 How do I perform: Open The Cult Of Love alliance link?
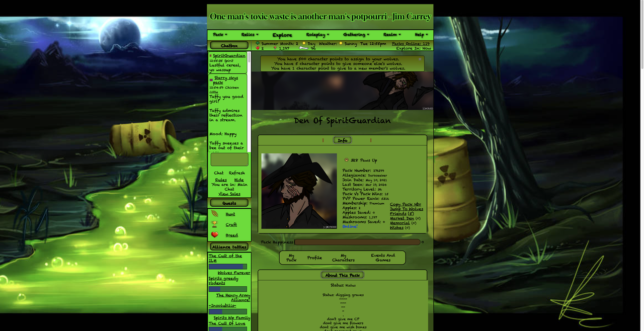(x=227, y=323)
